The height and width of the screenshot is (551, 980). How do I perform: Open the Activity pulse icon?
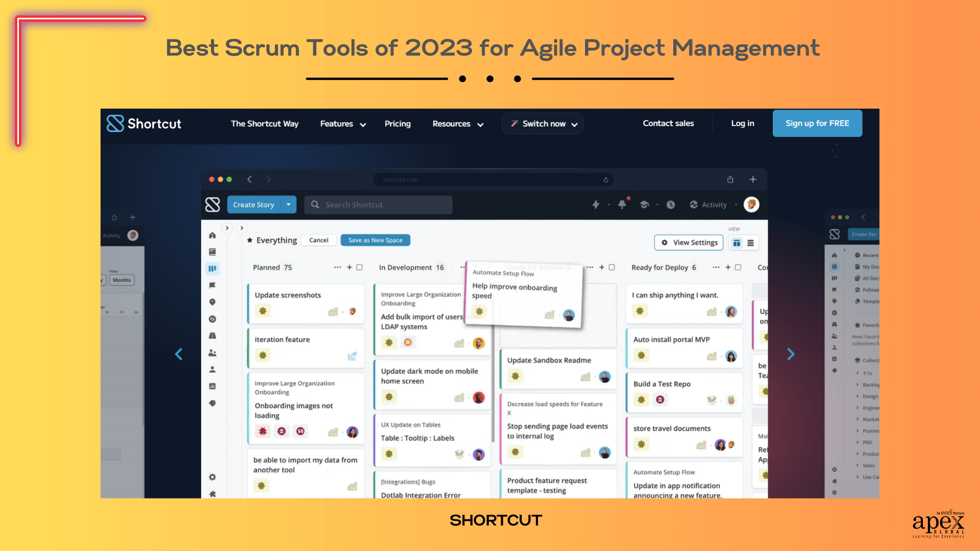694,205
